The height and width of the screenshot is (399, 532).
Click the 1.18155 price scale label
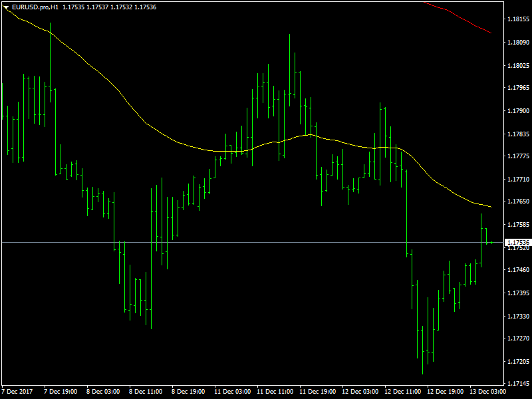(518, 19)
